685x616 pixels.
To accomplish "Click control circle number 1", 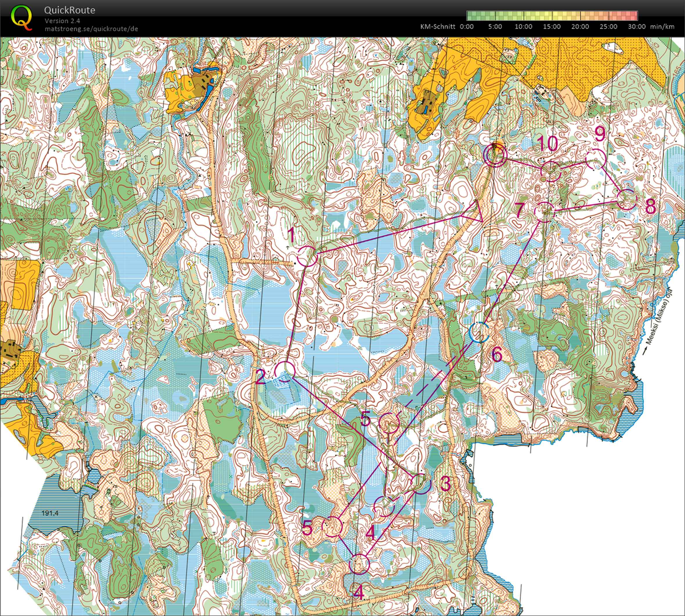I will (x=307, y=256).
